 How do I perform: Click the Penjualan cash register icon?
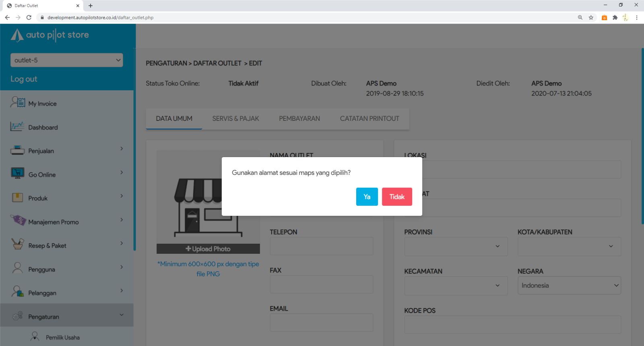click(x=17, y=150)
